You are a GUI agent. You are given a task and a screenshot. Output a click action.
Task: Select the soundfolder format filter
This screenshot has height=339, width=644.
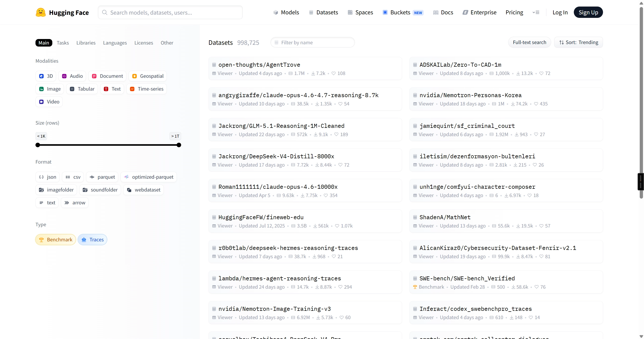pyautogui.click(x=100, y=190)
